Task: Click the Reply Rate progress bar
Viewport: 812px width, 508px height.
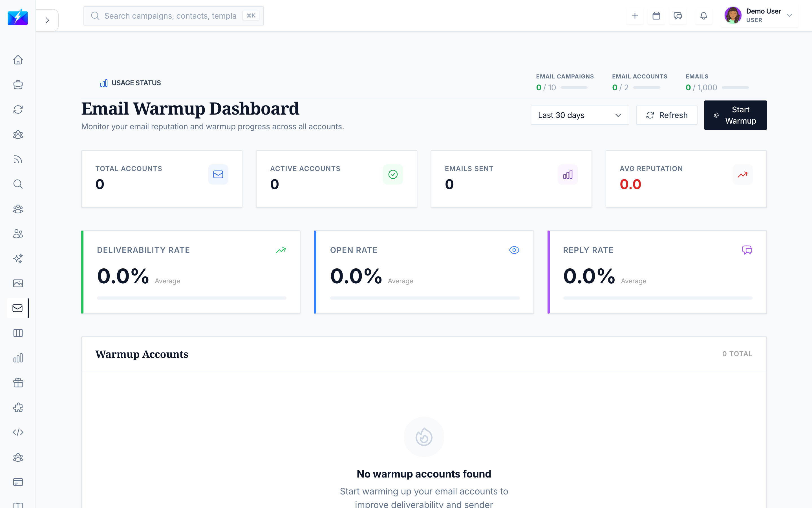Action: coord(658,298)
